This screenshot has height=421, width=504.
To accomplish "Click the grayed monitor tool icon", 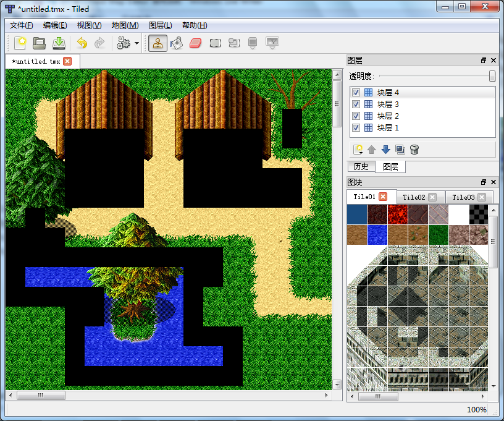I will click(x=253, y=43).
